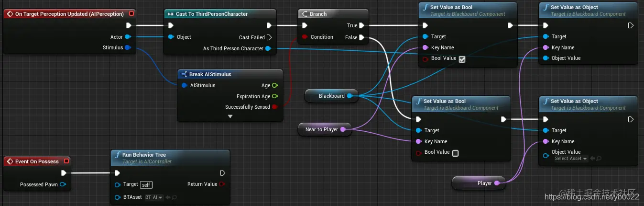Click On Target Perception Updated exec output pin
Image resolution: width=644 pixels, height=206 pixels.
(129, 25)
